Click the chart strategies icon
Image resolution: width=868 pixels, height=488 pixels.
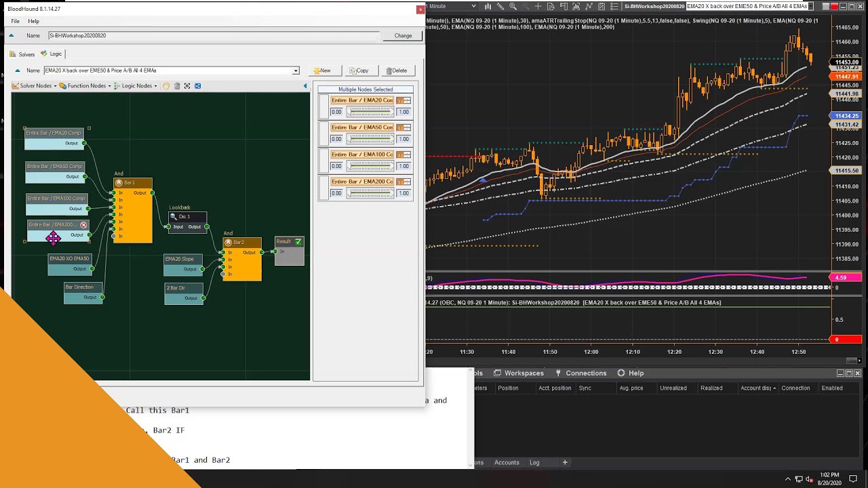[600, 6]
